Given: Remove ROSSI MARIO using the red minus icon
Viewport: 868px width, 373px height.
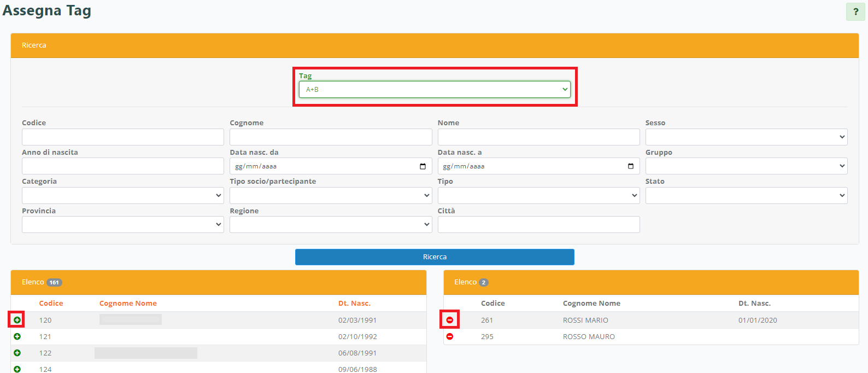Looking at the screenshot, I should click(x=450, y=320).
